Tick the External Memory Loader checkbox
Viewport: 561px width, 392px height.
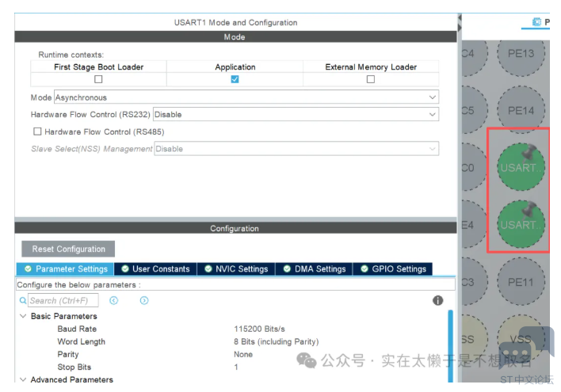[370, 79]
